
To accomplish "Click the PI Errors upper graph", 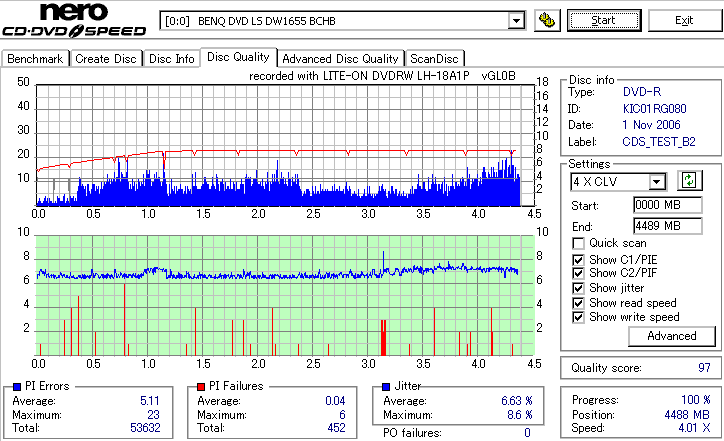I will coord(285,145).
